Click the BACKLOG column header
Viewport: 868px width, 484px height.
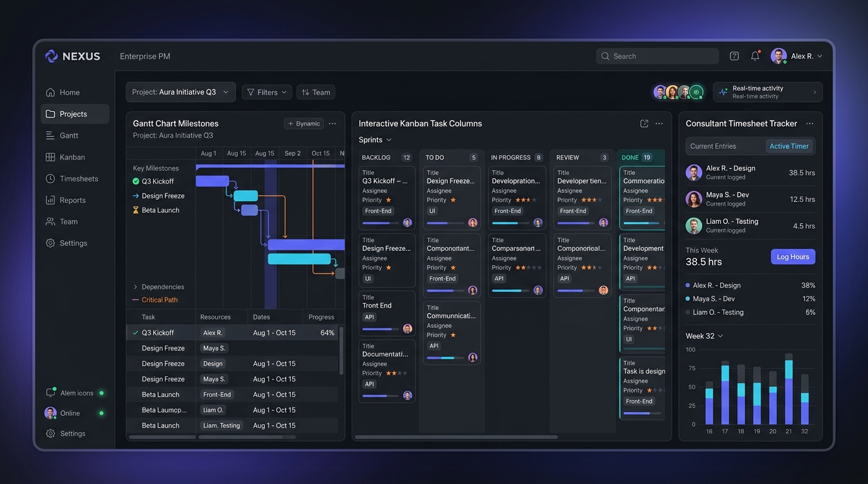click(387, 158)
